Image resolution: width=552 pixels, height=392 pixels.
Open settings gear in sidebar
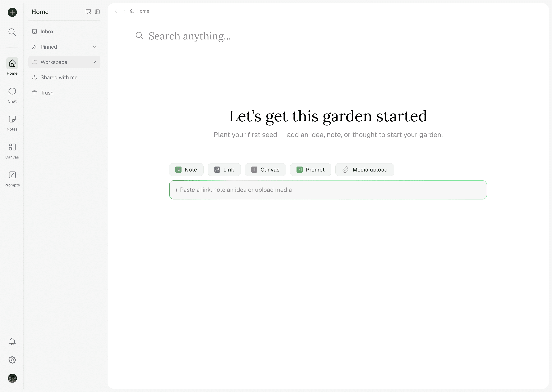[x=12, y=360]
